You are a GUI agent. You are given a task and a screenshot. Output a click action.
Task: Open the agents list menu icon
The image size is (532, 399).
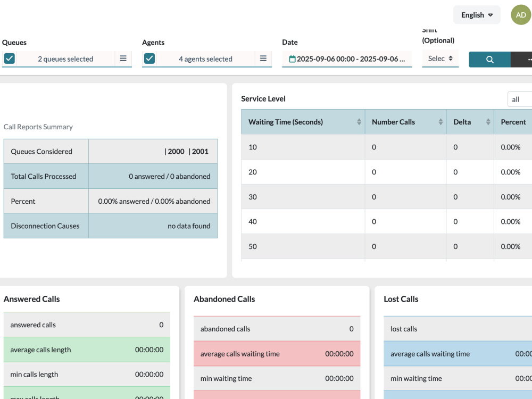(263, 59)
